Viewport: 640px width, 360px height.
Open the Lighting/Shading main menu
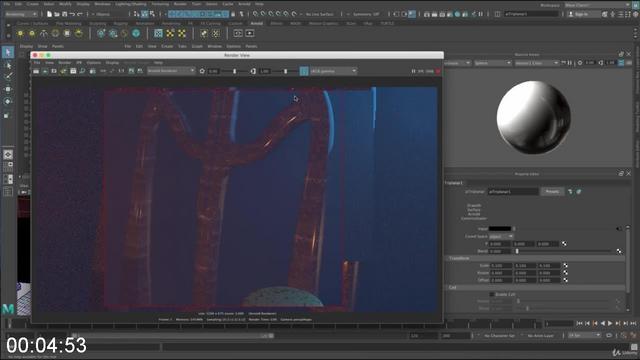[131, 4]
